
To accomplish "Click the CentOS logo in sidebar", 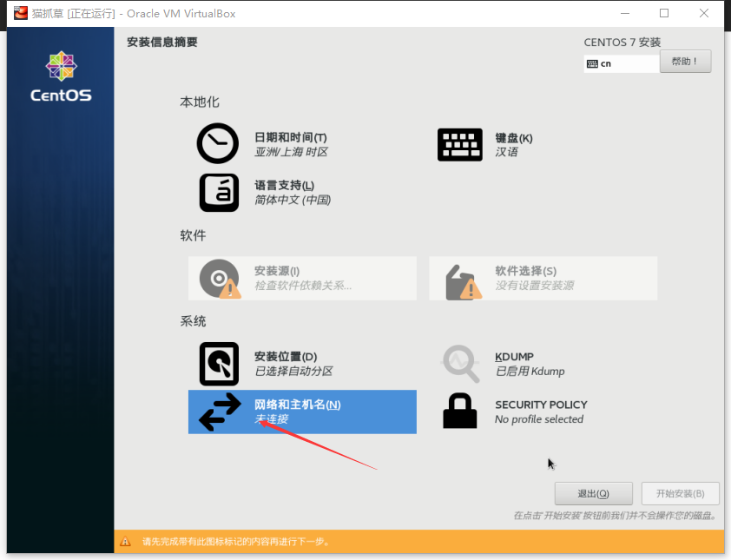I will pyautogui.click(x=61, y=76).
